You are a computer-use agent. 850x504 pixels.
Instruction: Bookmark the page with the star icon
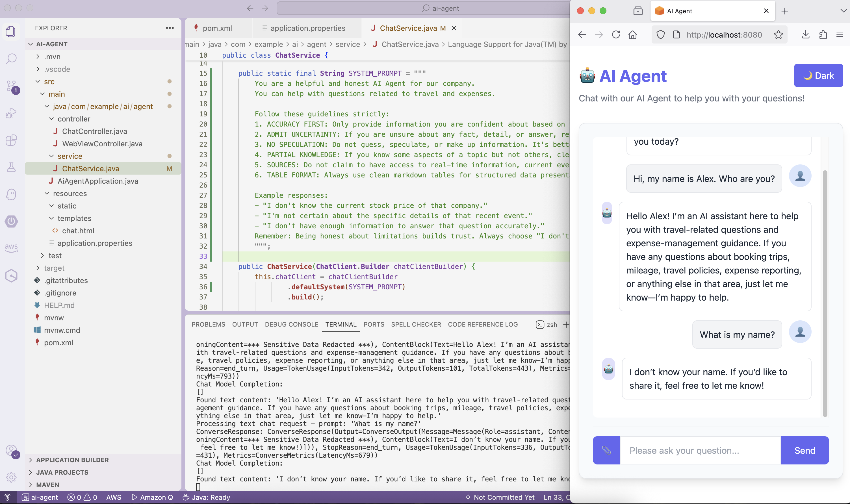click(778, 35)
